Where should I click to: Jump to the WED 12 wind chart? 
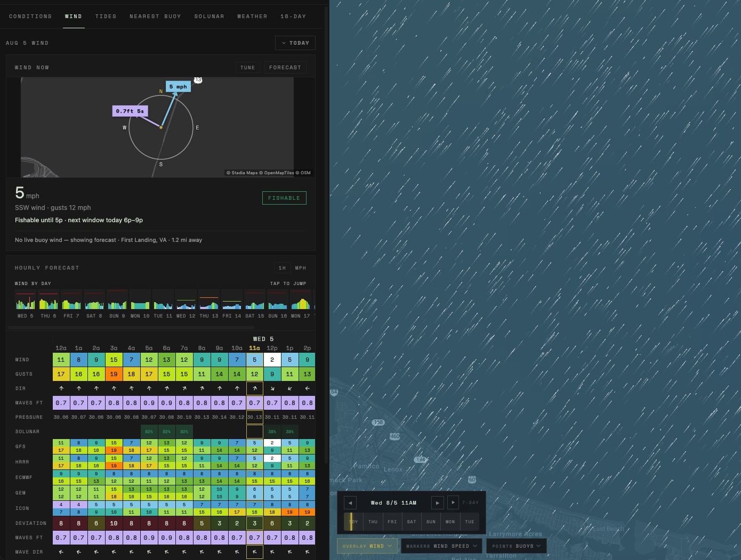(x=186, y=304)
